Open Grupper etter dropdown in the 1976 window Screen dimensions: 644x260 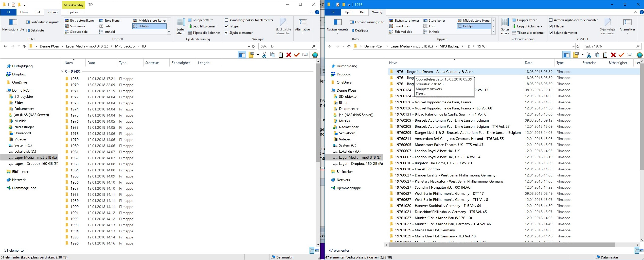point(525,20)
